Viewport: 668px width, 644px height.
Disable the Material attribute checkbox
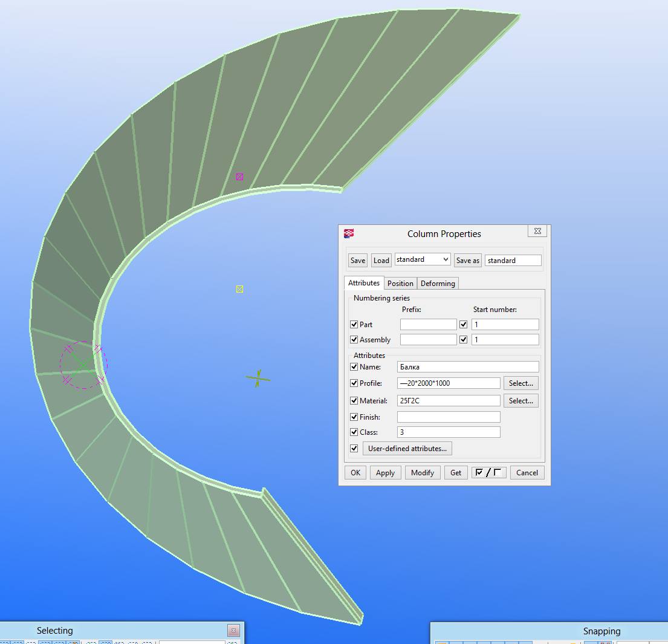354,400
